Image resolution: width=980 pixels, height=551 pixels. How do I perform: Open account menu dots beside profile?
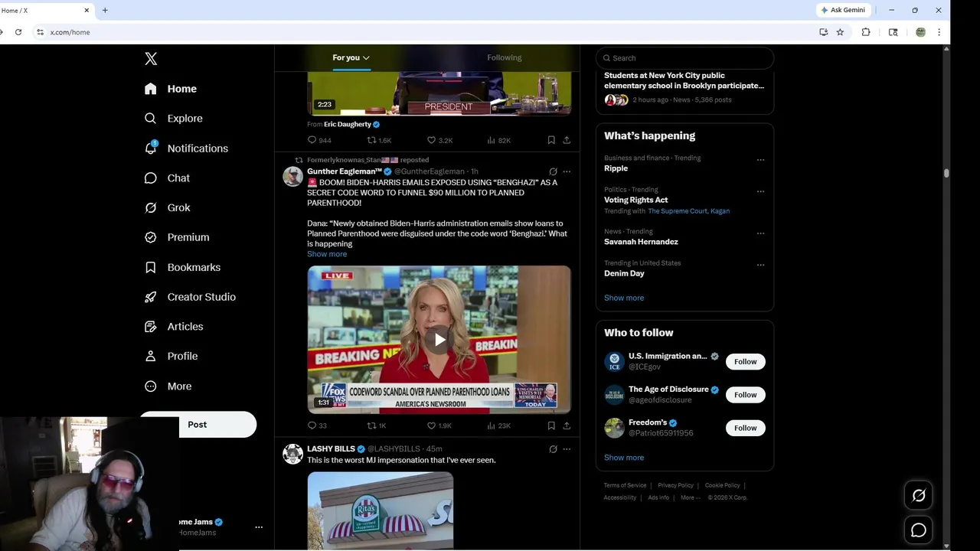259,527
